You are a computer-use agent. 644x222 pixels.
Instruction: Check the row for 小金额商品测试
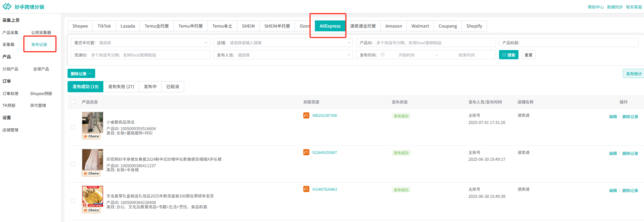[x=73, y=127]
